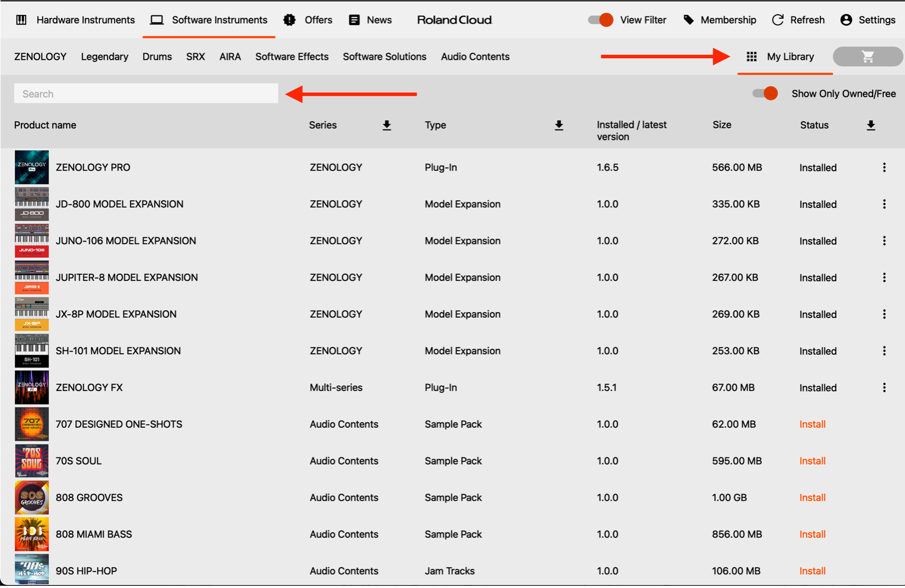Image resolution: width=905 pixels, height=588 pixels.
Task: Open the Series column filter dropdown
Action: point(387,126)
